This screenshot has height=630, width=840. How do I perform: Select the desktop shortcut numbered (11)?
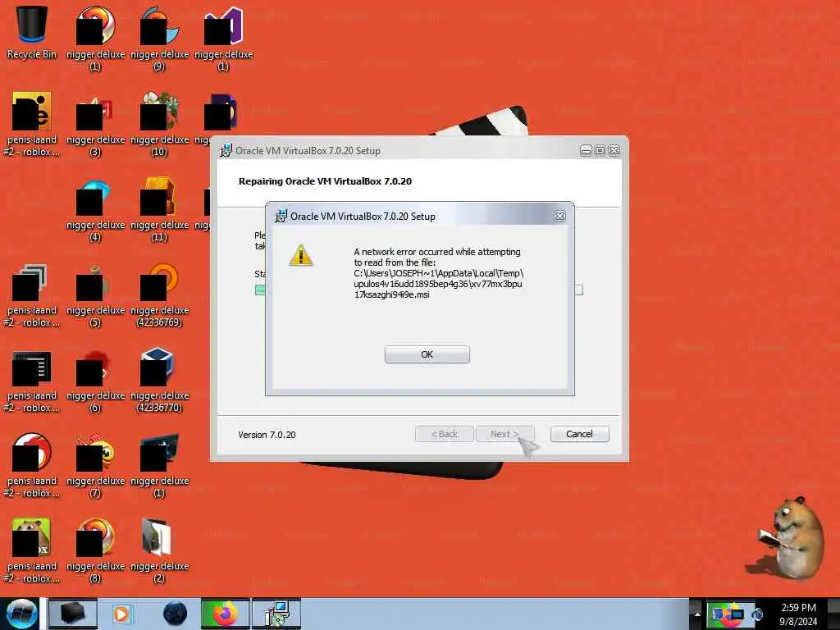159,210
